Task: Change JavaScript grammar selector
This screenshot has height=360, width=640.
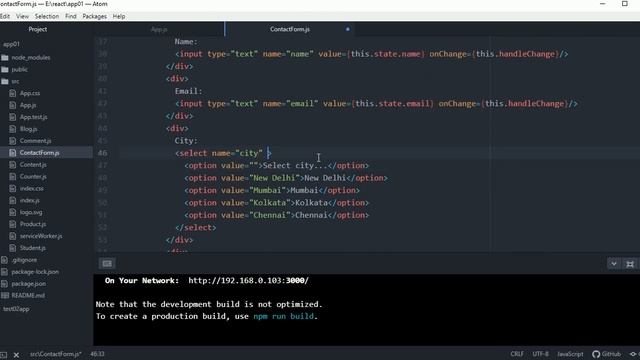Action: (570, 354)
